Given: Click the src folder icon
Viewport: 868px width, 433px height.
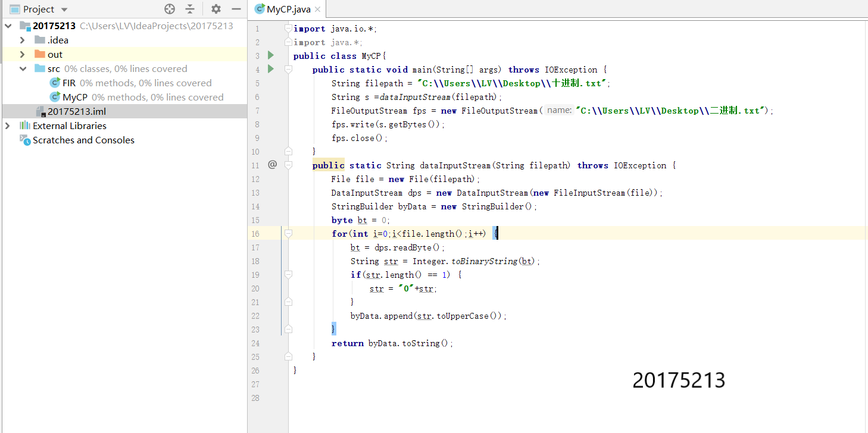Looking at the screenshot, I should click(x=40, y=68).
